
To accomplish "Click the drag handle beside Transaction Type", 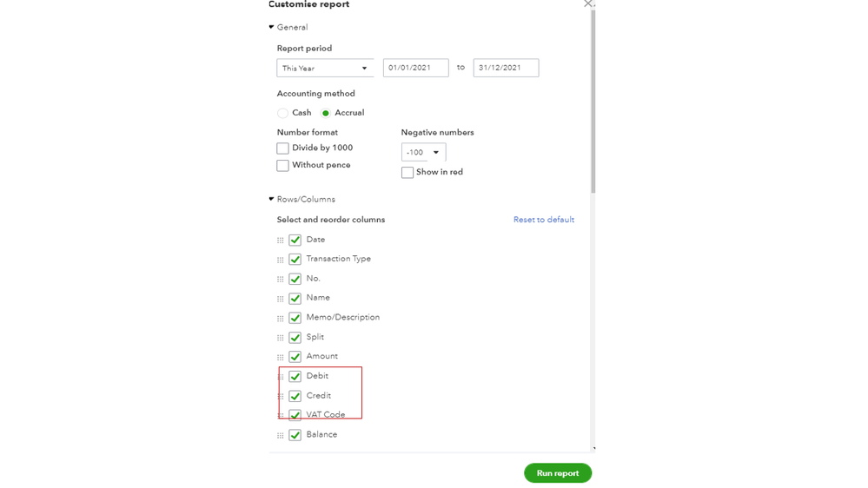I will pos(281,260).
